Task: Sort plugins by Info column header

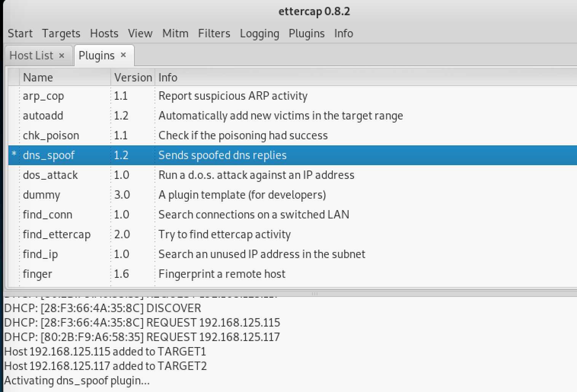Action: 365,77
